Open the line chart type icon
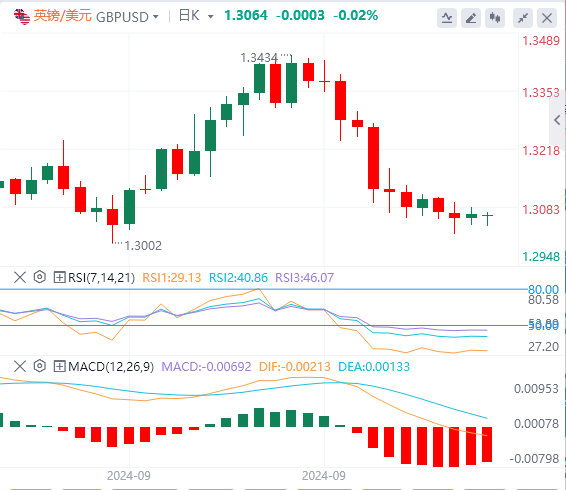 click(447, 18)
